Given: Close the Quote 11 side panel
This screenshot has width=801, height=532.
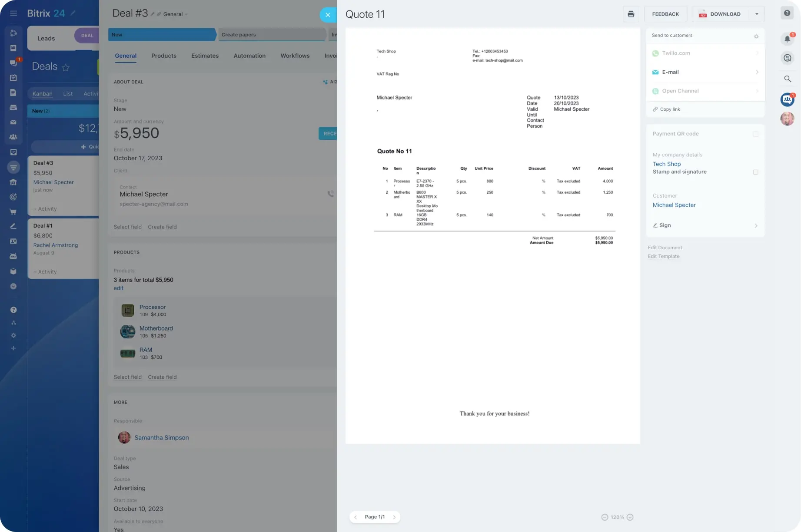Looking at the screenshot, I should click(328, 15).
